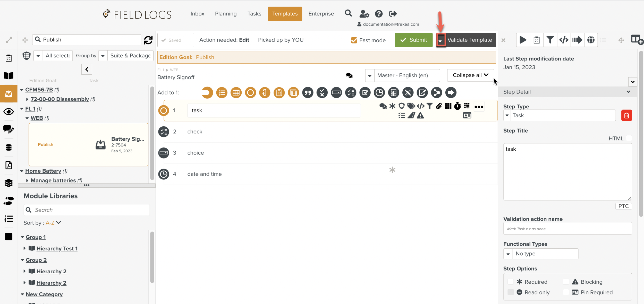Screen dimensions: 644x304
Task: Open the Collapse all dropdown
Action: [470, 75]
